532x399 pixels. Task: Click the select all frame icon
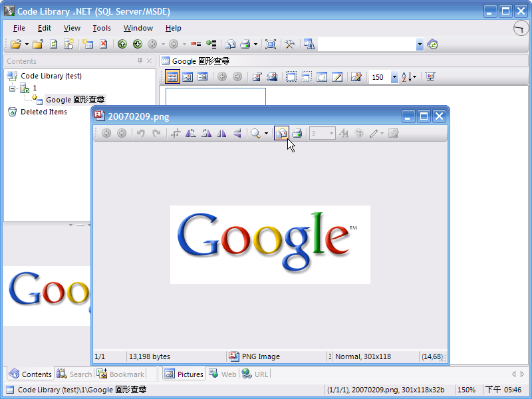pos(291,77)
